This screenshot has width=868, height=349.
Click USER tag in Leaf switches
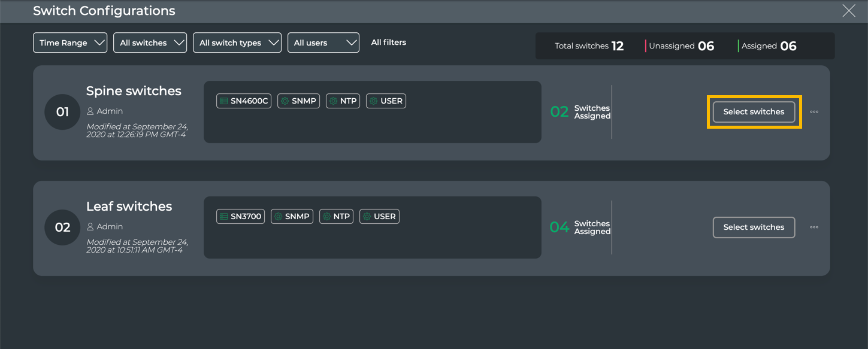[379, 217]
